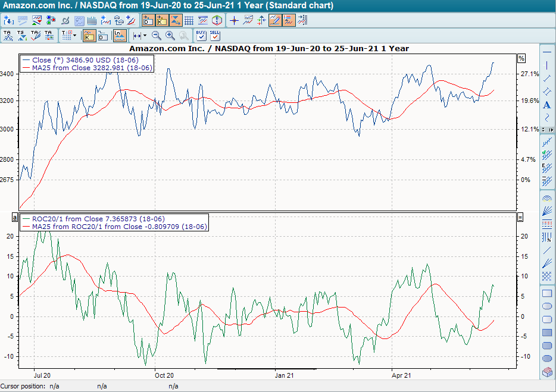Select the rectangle drawing tool
Viewport: 556px width, 392px height.
tap(546, 293)
